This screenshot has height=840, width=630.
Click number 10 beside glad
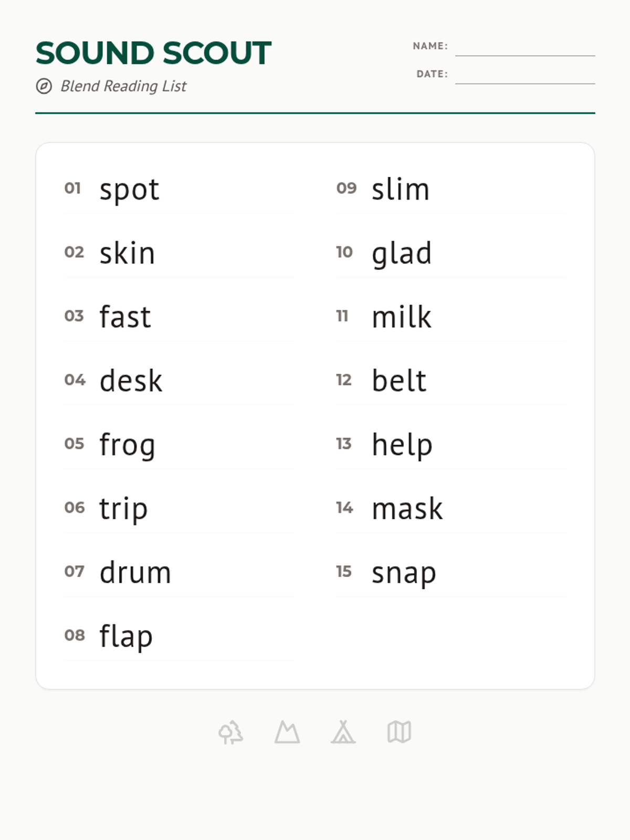344,252
